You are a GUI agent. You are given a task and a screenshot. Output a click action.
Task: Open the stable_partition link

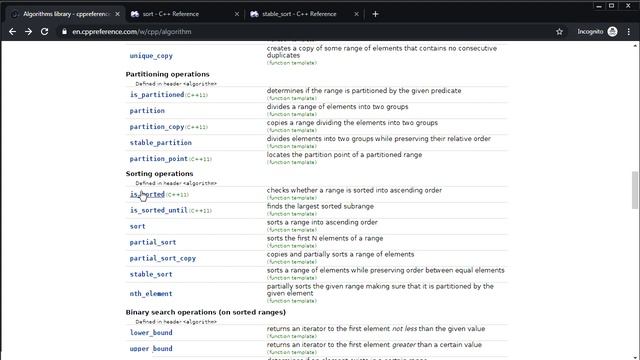coord(160,142)
